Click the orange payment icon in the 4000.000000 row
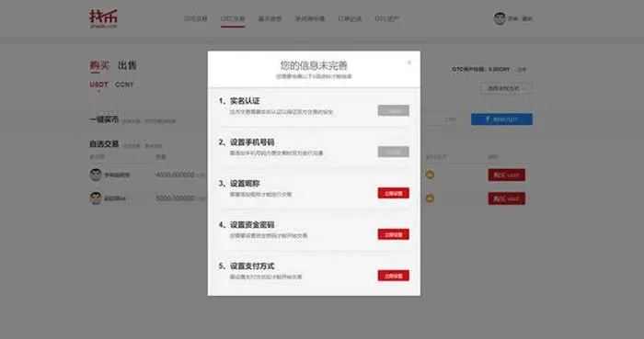The width and height of the screenshot is (644, 339). [x=430, y=175]
